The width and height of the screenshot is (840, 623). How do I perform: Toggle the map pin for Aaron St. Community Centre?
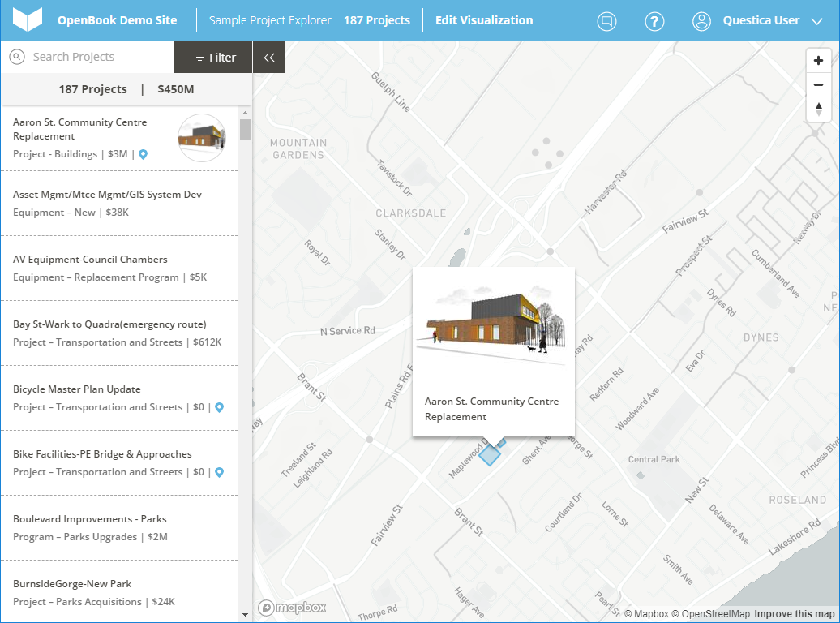click(x=143, y=154)
